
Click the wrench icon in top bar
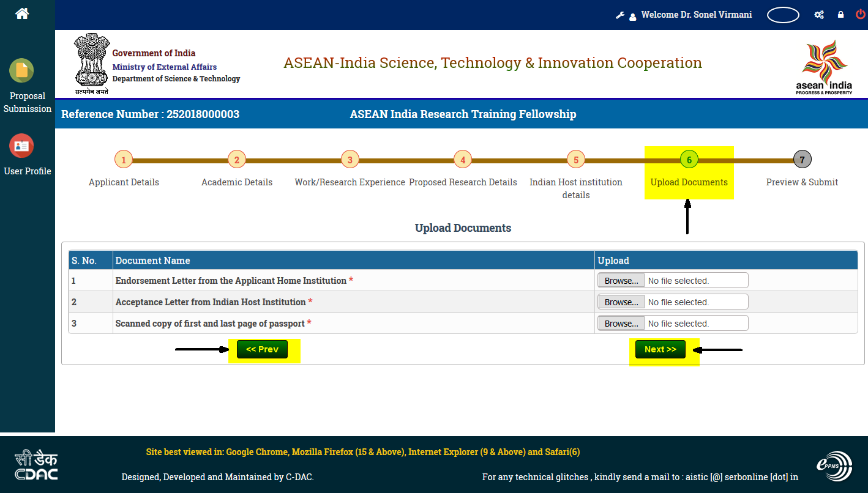coord(620,15)
